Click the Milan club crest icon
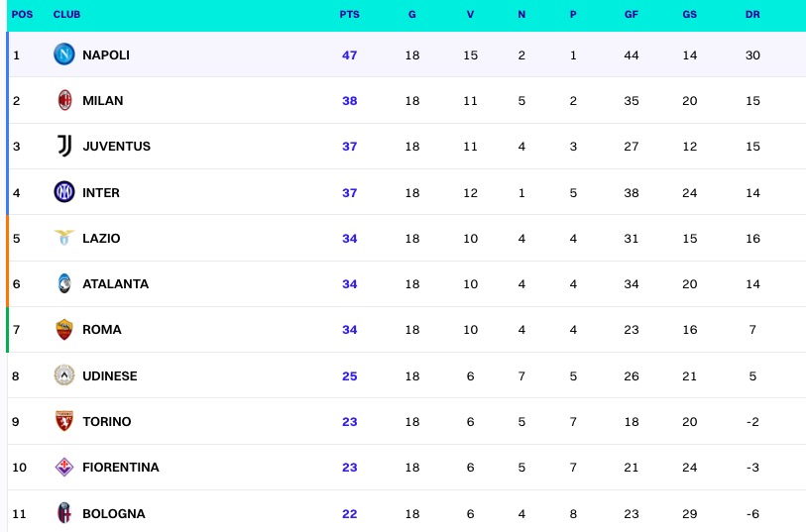The image size is (806, 532). [x=64, y=100]
